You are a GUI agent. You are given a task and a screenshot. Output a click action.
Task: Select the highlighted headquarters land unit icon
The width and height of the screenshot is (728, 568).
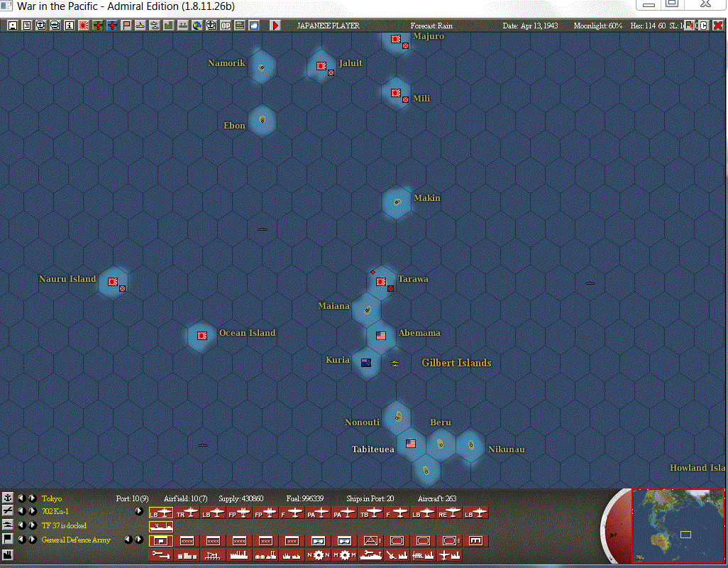point(160,540)
